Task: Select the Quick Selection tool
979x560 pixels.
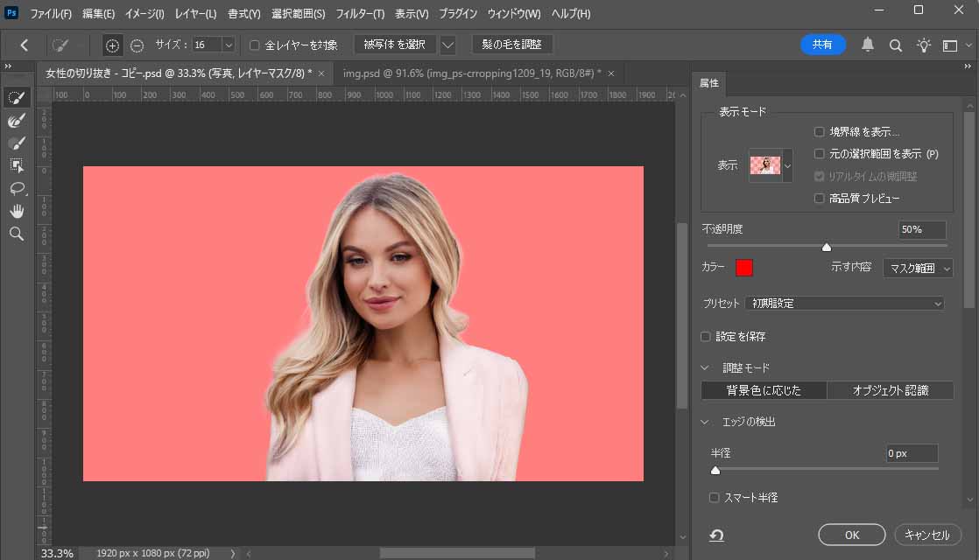Action: point(17,97)
